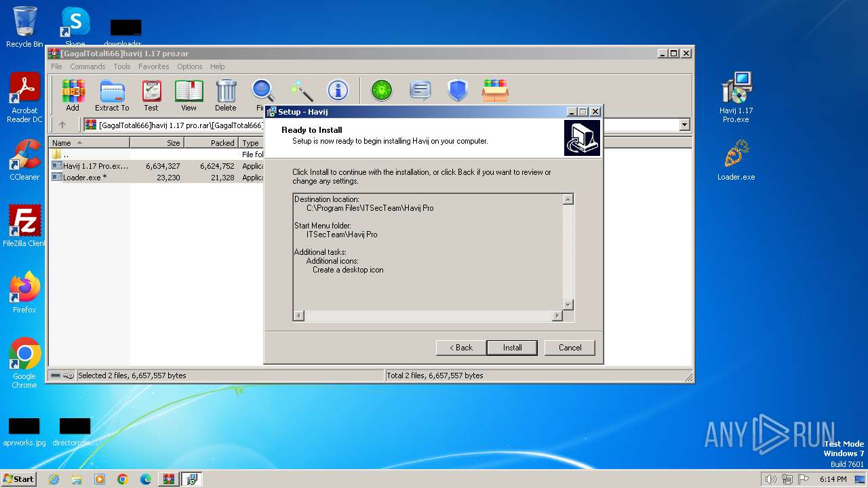Image resolution: width=868 pixels, height=488 pixels.
Task: Select FileZilla Client desktop icon
Action: [x=24, y=226]
